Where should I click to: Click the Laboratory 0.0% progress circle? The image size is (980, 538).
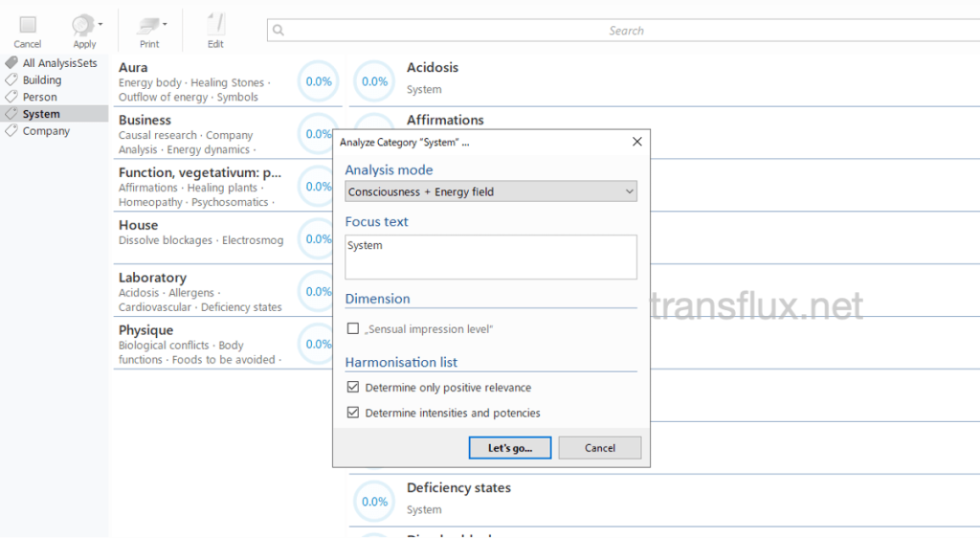[x=319, y=292]
